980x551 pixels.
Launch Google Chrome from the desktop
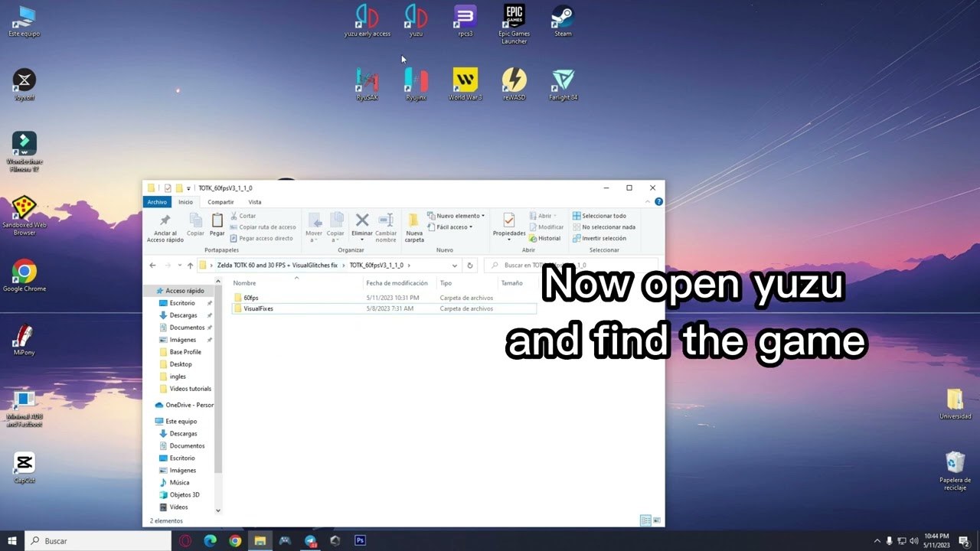pyautogui.click(x=24, y=275)
